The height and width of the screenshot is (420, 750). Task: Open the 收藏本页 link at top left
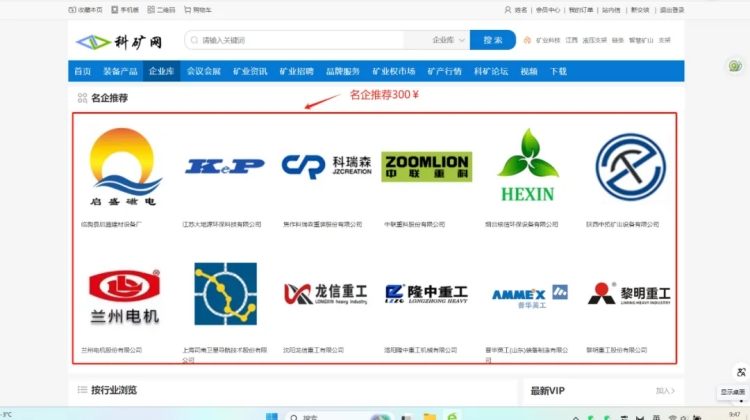[86, 9]
